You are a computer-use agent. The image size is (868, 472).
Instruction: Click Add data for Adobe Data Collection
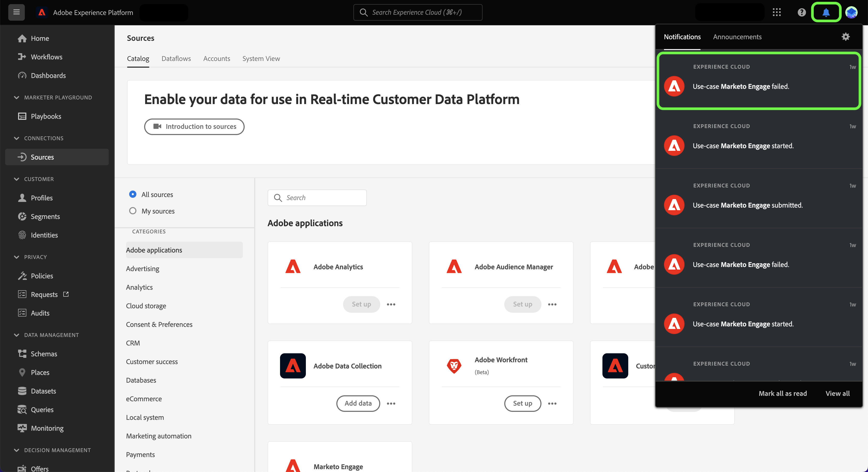[x=358, y=403]
